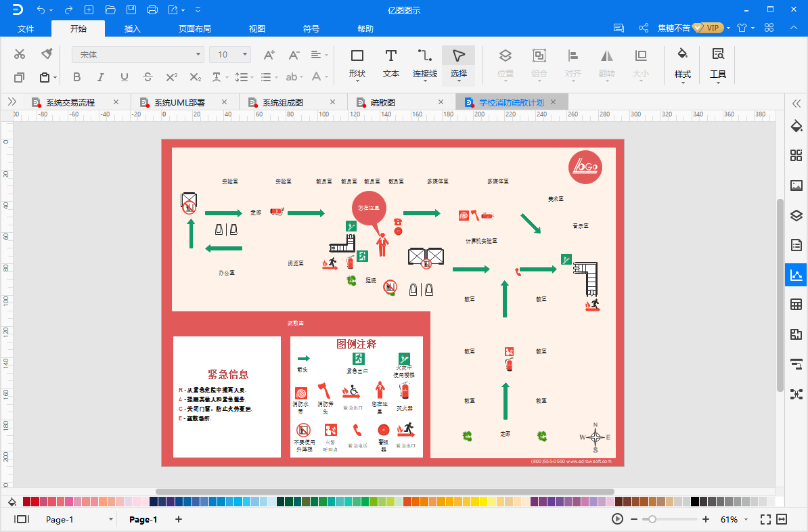Click the Share icon next to username
808x532 pixels.
643,28
